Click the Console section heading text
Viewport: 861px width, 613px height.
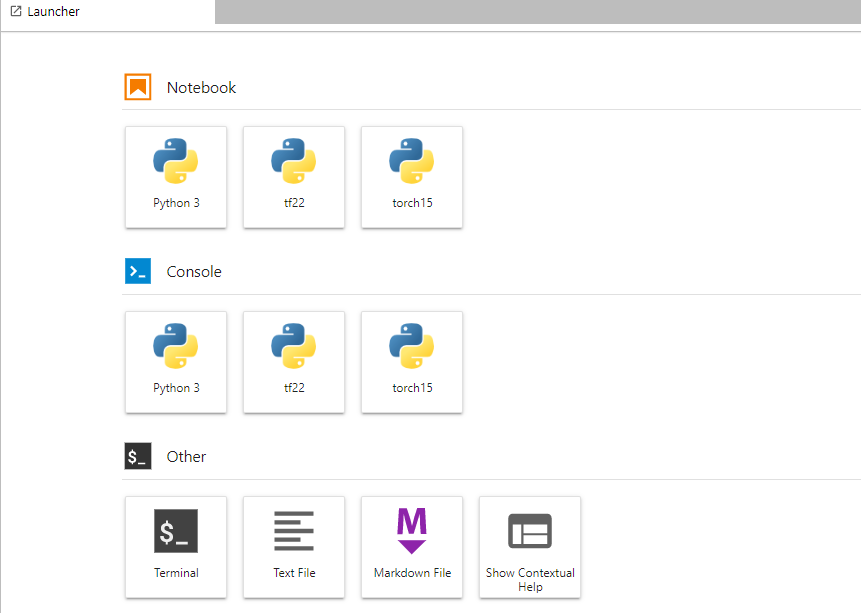[194, 271]
